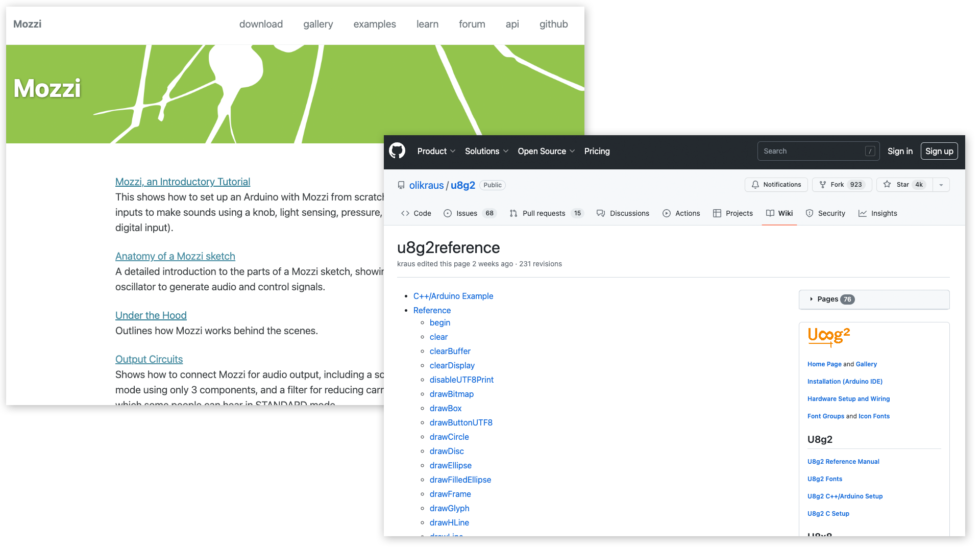Click the Sign up button

pos(939,151)
